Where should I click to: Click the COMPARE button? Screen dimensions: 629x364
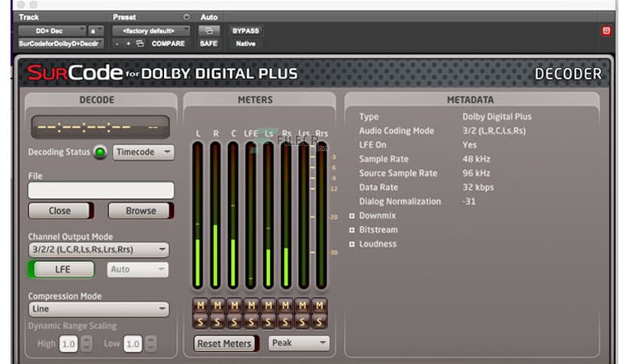168,44
